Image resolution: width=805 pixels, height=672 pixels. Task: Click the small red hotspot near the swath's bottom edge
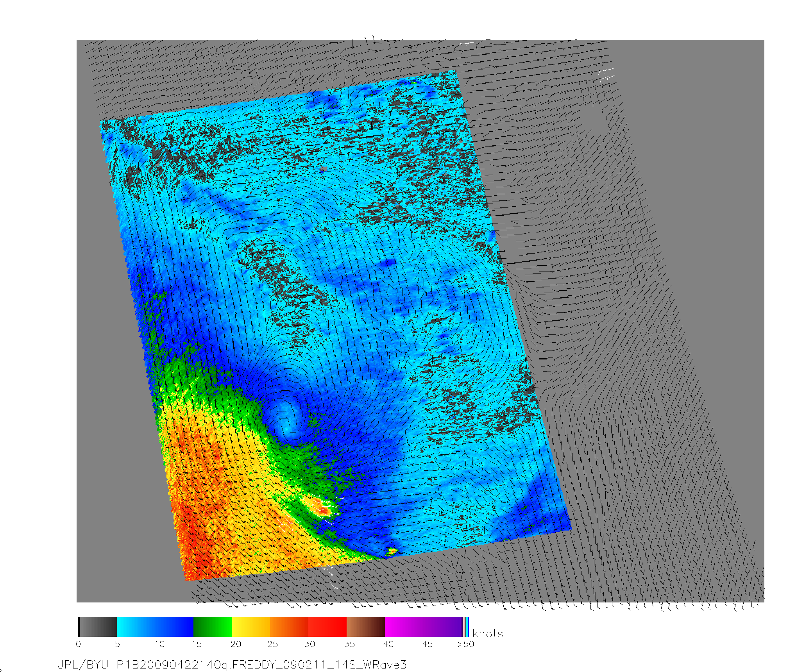pyautogui.click(x=391, y=551)
